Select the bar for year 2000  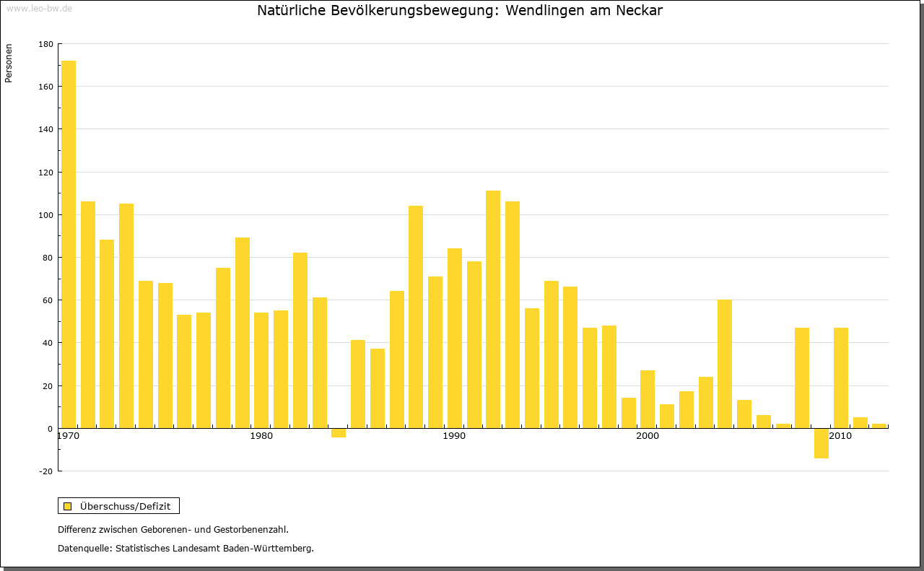pyautogui.click(x=648, y=399)
